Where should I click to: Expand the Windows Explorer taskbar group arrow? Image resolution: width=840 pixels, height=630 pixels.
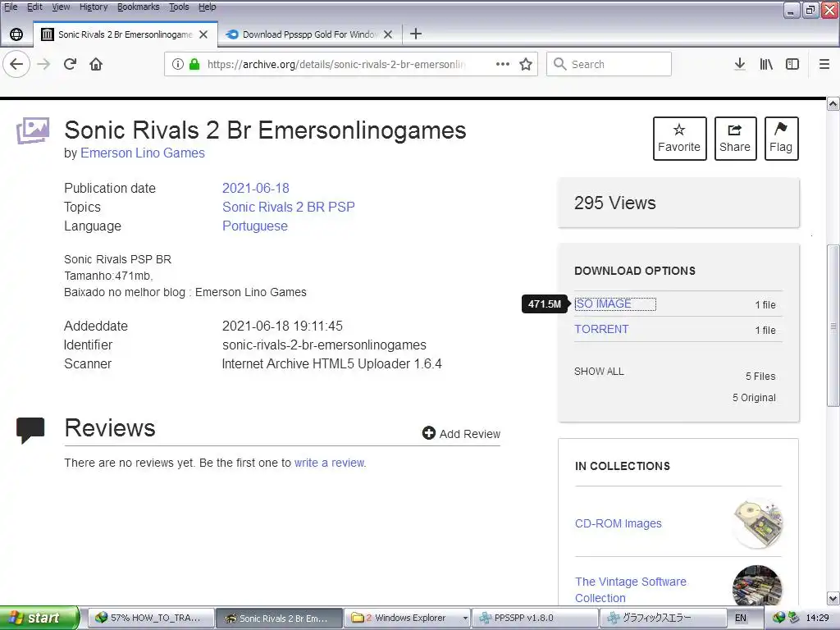466,619
